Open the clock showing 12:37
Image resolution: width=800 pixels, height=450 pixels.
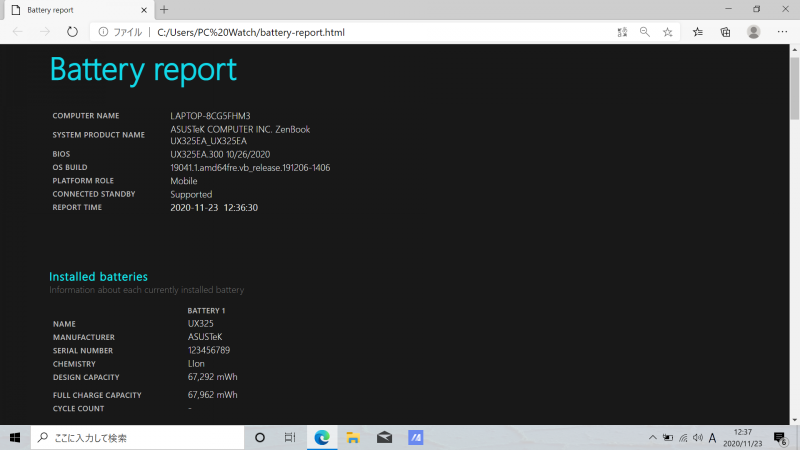pyautogui.click(x=742, y=438)
